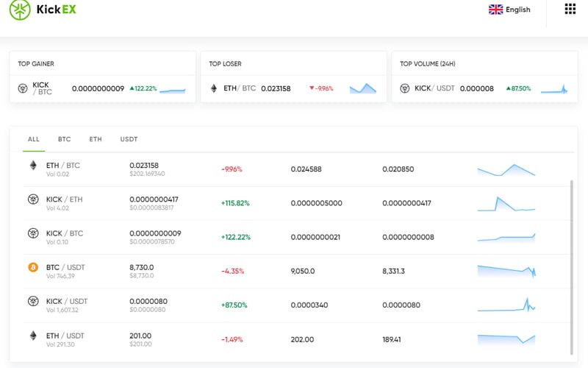Click the 0.020850 low value

click(398, 169)
